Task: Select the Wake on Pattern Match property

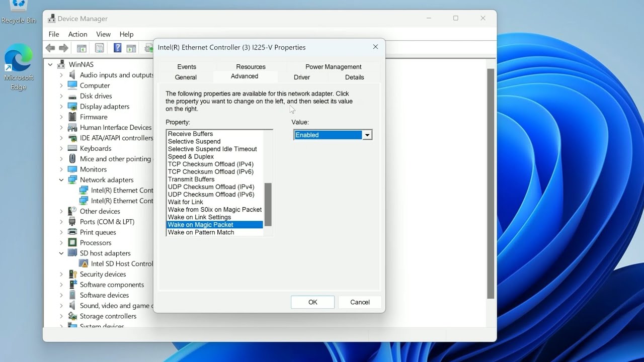Action: coord(201,232)
